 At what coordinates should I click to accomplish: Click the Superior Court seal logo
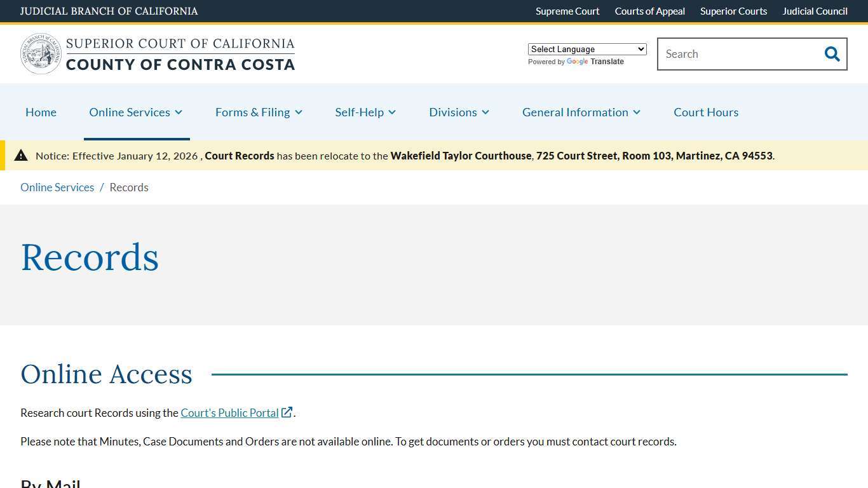pos(40,53)
